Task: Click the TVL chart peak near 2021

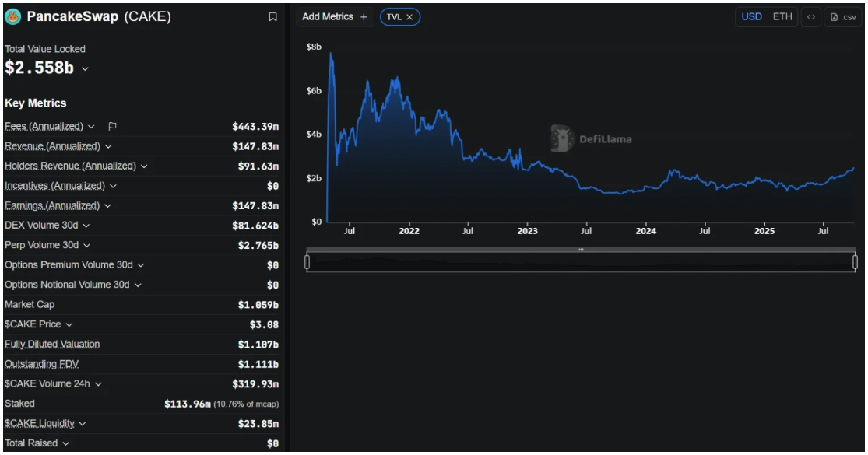Action: click(332, 54)
